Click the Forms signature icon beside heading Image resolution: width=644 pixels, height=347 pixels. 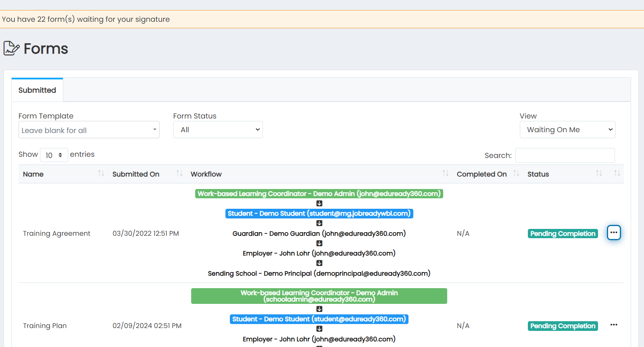(x=11, y=48)
